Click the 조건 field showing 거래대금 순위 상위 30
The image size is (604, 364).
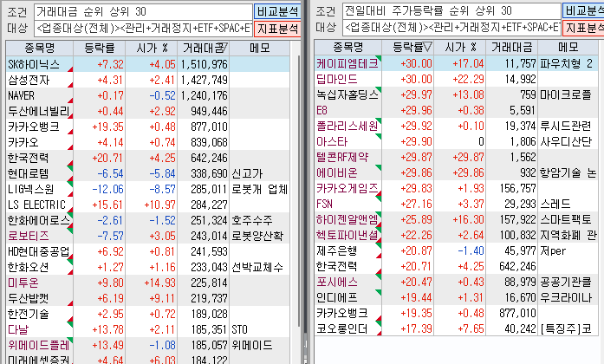click(x=143, y=11)
